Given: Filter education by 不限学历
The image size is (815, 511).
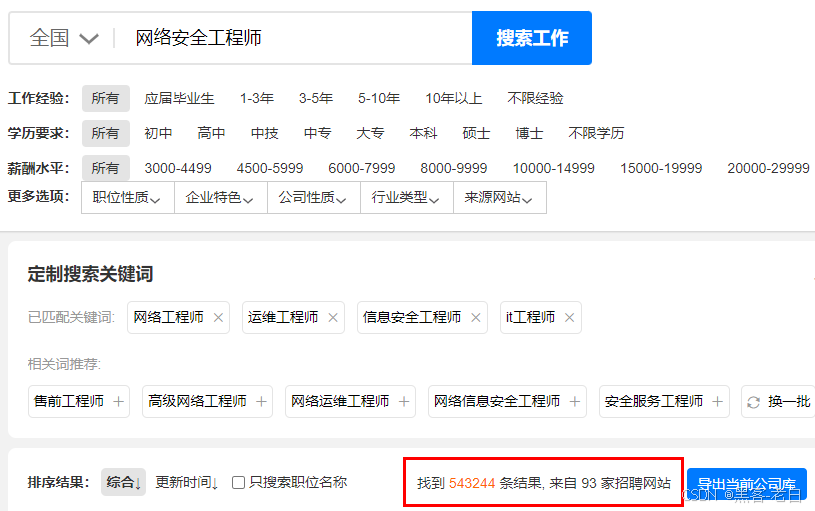Looking at the screenshot, I should (x=596, y=133).
